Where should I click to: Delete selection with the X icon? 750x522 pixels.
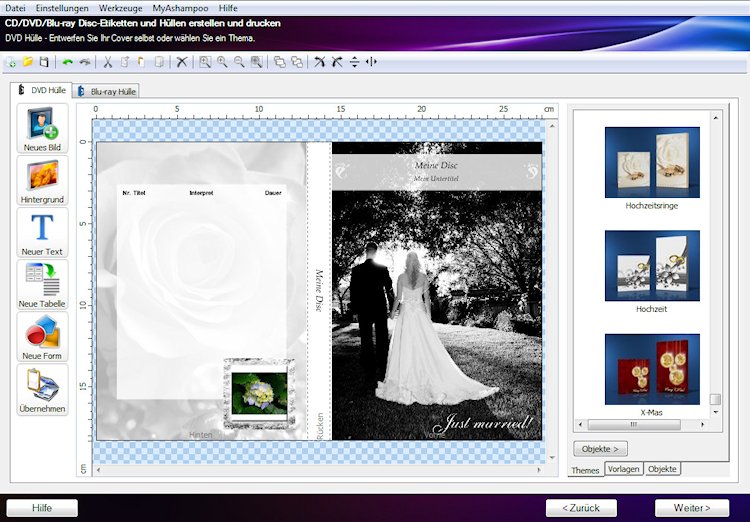[182, 62]
